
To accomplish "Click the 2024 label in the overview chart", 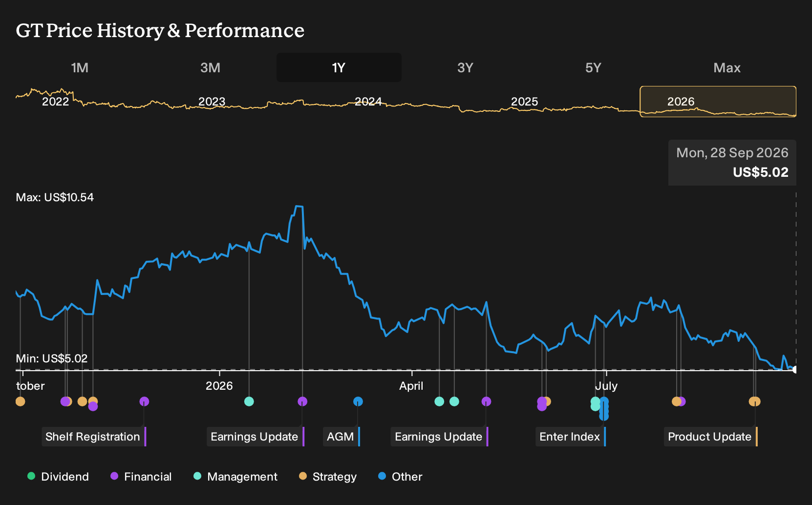I will point(368,102).
